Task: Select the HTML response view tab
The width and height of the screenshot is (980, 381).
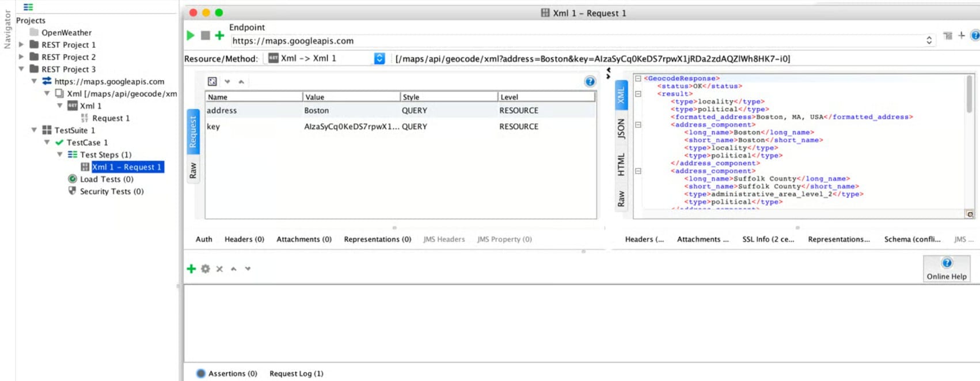Action: click(621, 165)
